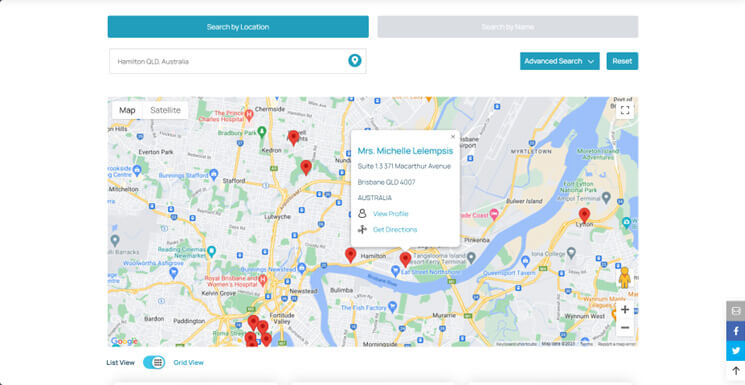Click the Queensport Tavern map icon
745x385 pixels.
(x=525, y=261)
